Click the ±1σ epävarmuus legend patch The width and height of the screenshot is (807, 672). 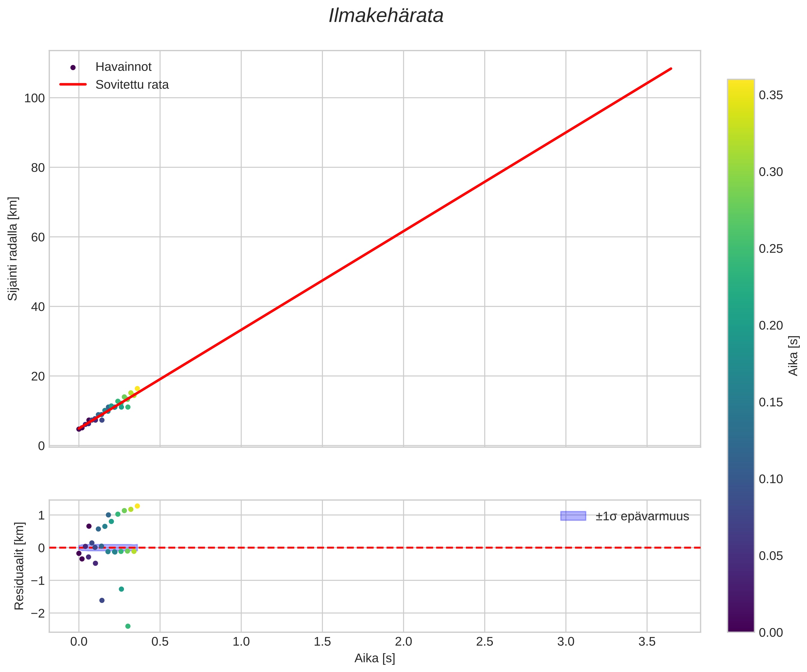(573, 516)
